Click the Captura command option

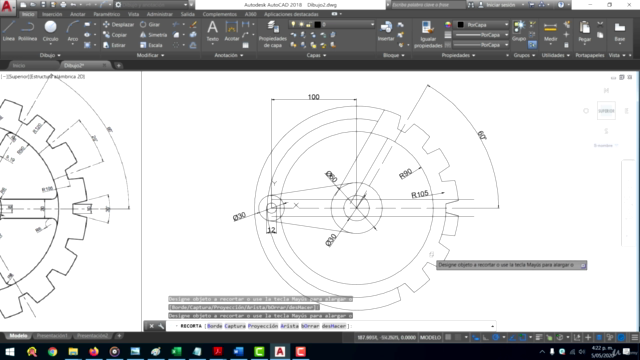235,326
